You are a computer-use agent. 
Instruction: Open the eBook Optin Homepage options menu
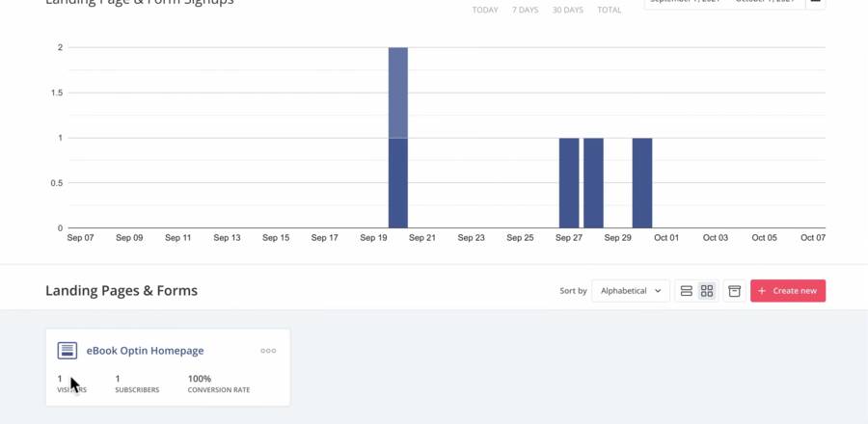click(268, 351)
